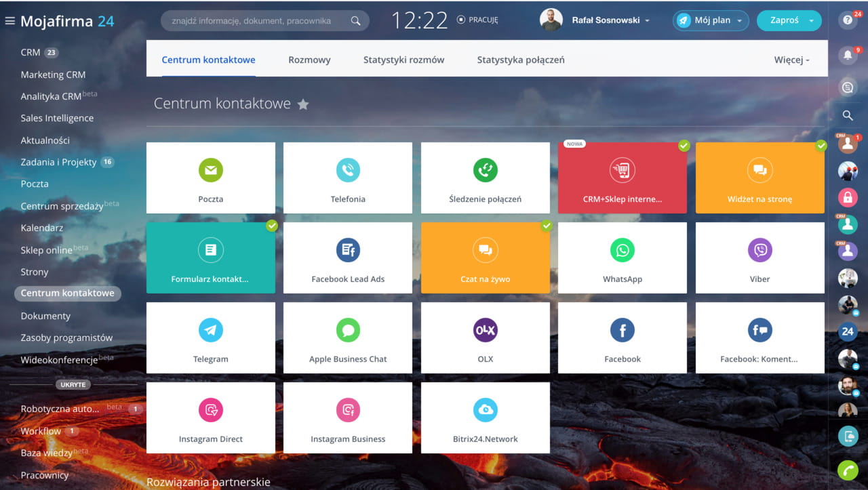868x490 pixels.
Task: Switch to the Statystyki rozmów tab
Action: (403, 60)
